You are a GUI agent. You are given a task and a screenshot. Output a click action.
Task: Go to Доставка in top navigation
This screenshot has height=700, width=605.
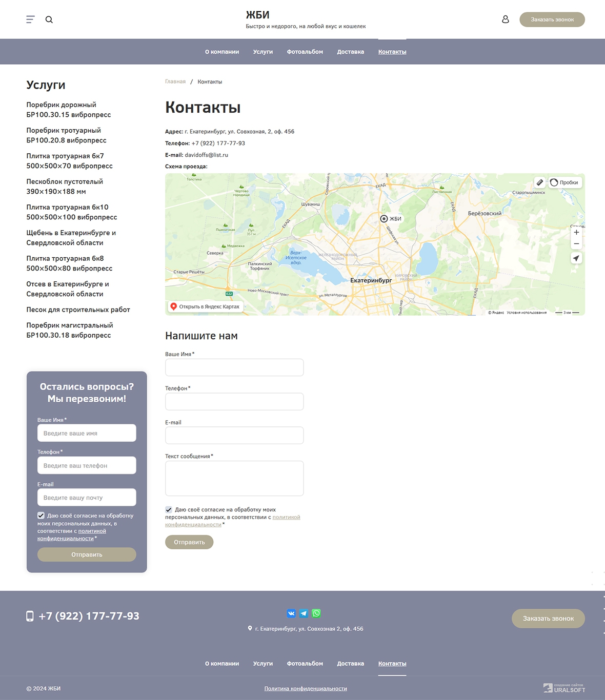pyautogui.click(x=350, y=52)
